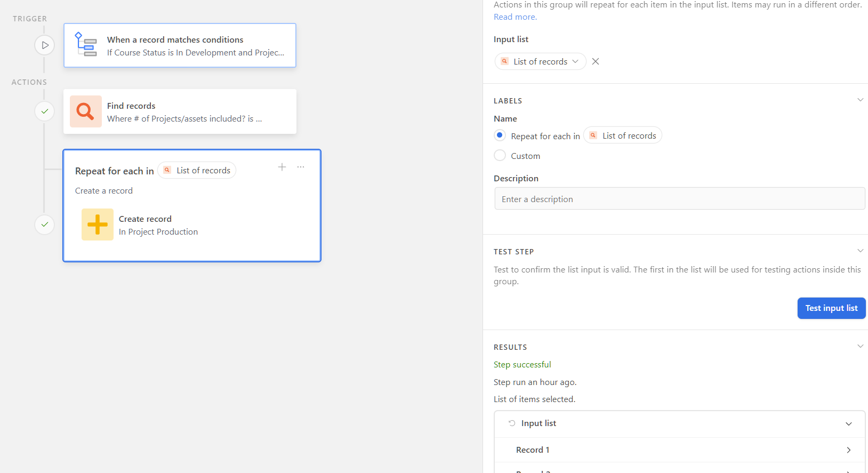Click the 'List of records' token in the Name label
The width and height of the screenshot is (868, 473).
point(623,135)
